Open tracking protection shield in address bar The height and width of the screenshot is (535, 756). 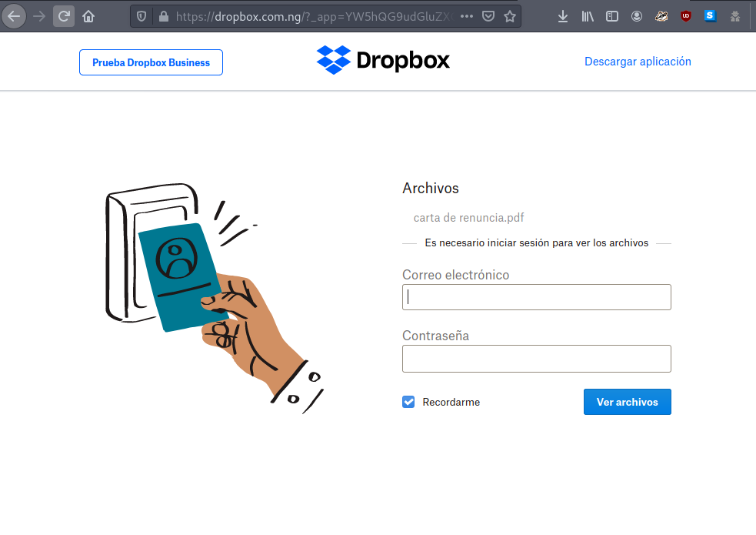142,16
